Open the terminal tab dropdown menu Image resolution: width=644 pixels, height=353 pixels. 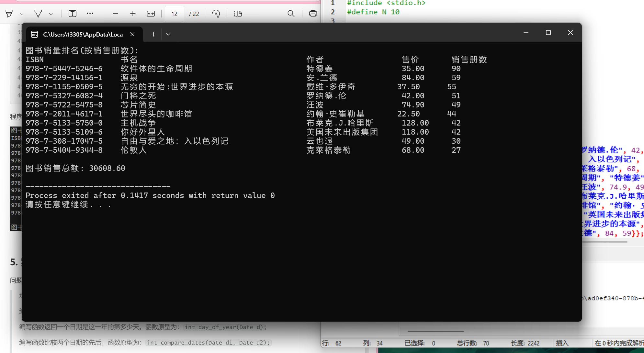(x=168, y=34)
